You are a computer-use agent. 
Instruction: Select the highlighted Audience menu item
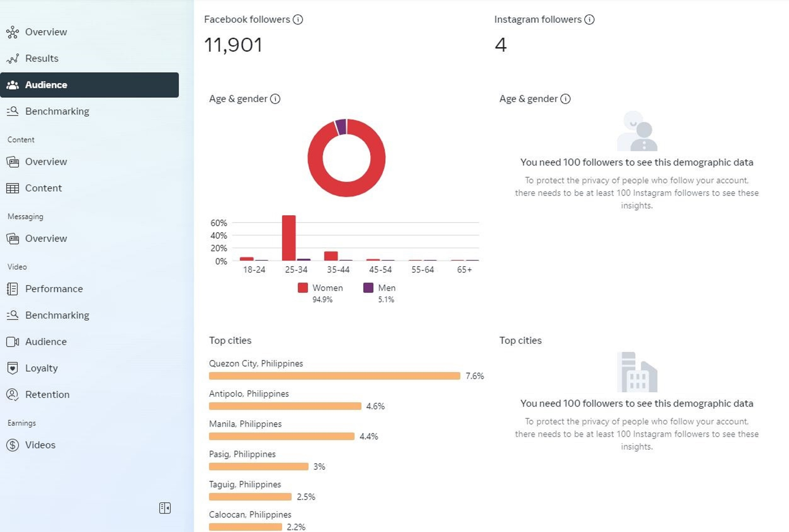46,85
